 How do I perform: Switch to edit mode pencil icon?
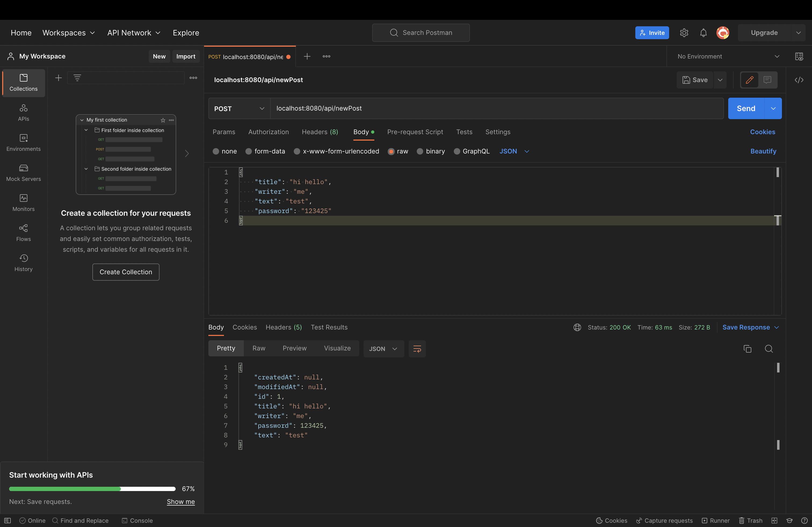pyautogui.click(x=749, y=80)
